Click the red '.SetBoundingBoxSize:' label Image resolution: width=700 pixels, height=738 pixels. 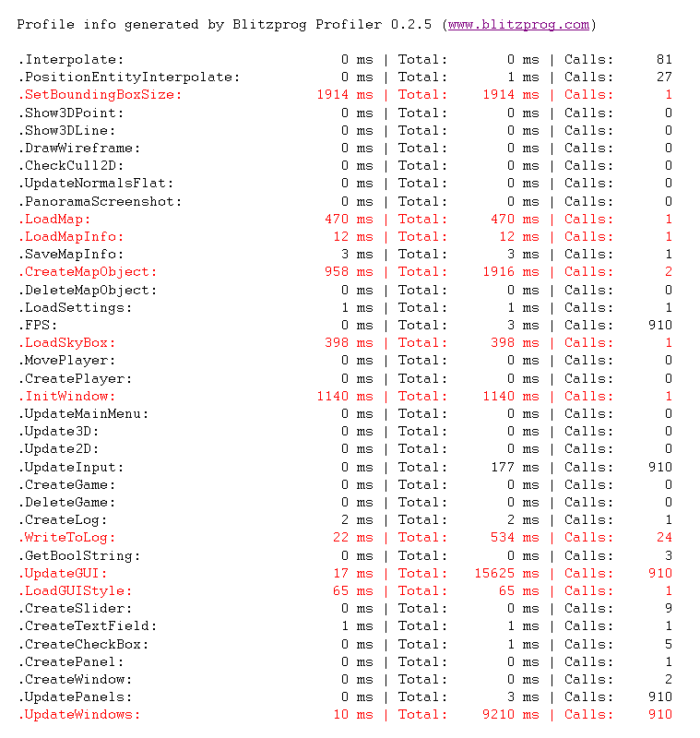tap(100, 95)
